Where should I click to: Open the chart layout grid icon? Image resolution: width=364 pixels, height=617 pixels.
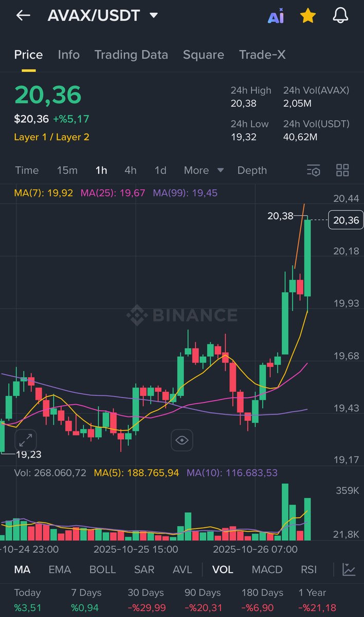(x=342, y=170)
